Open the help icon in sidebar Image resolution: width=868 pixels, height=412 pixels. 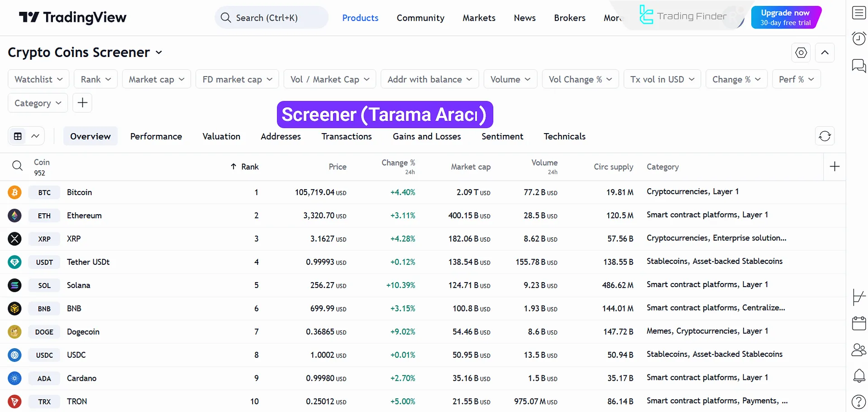(x=858, y=402)
